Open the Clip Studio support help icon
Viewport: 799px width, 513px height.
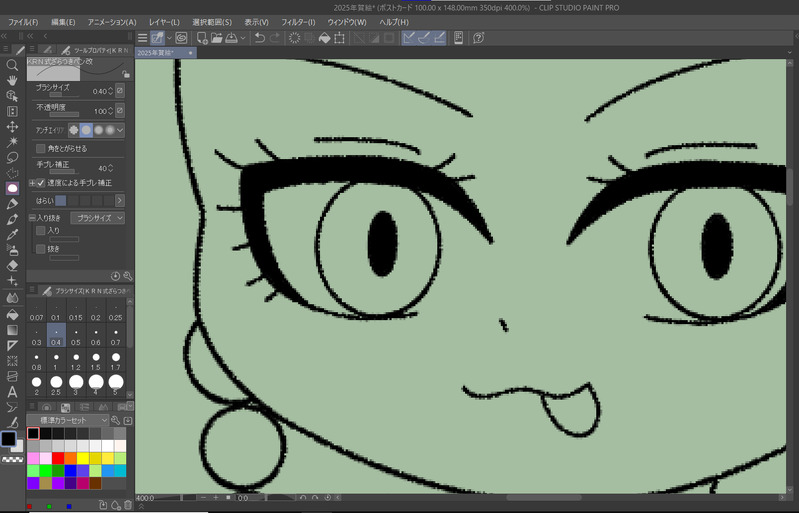[x=478, y=38]
